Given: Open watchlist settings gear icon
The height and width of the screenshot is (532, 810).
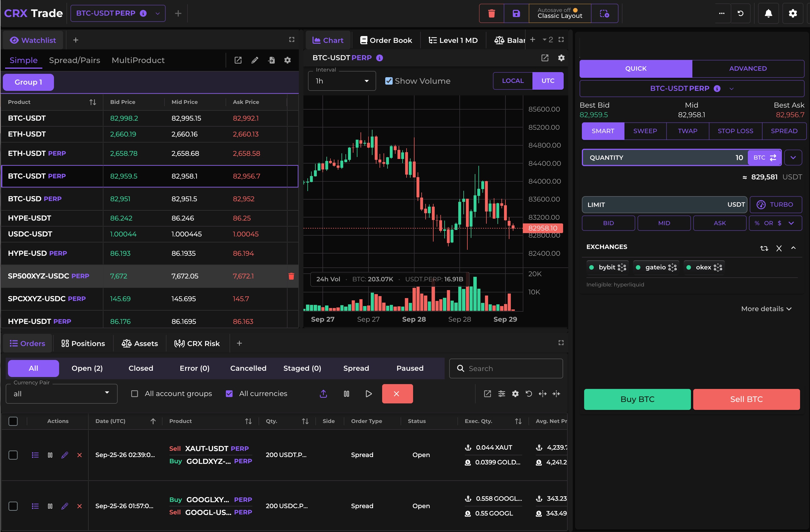Looking at the screenshot, I should 288,60.
